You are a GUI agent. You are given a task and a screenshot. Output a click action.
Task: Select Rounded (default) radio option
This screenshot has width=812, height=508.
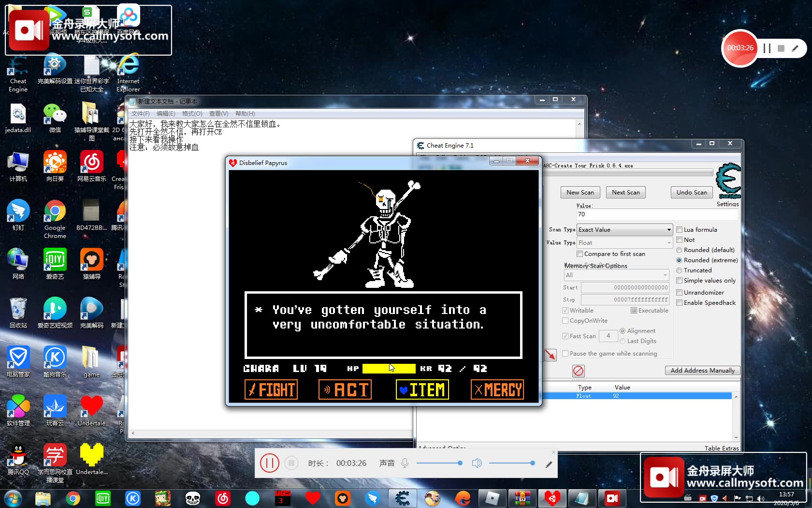679,250
